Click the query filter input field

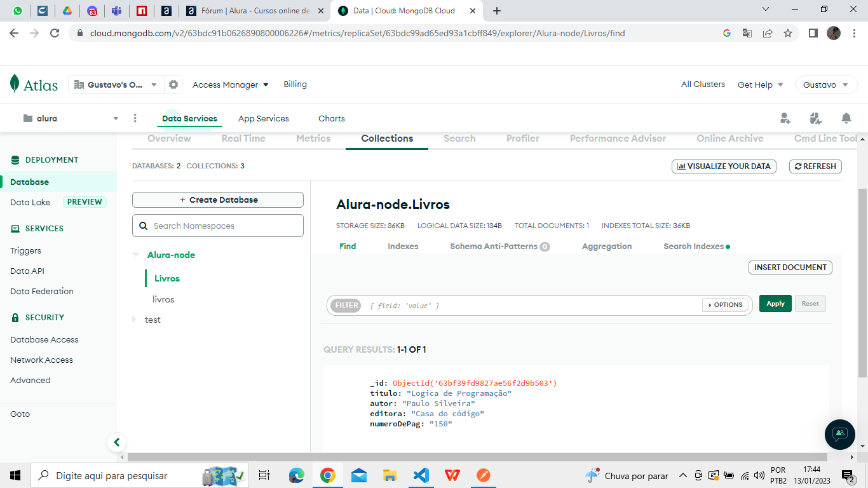tap(534, 306)
